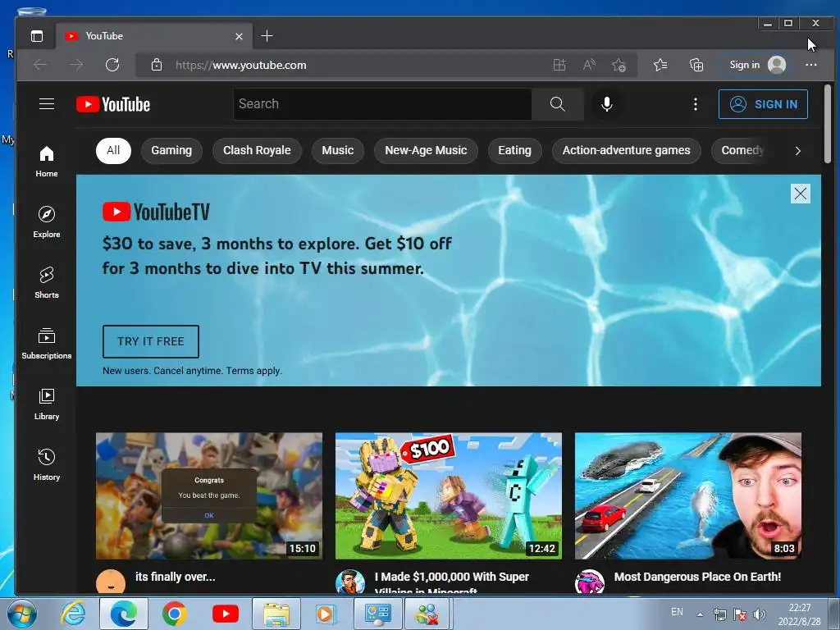The image size is (840, 630).
Task: Click YouTube SIGN IN button
Action: click(x=763, y=104)
